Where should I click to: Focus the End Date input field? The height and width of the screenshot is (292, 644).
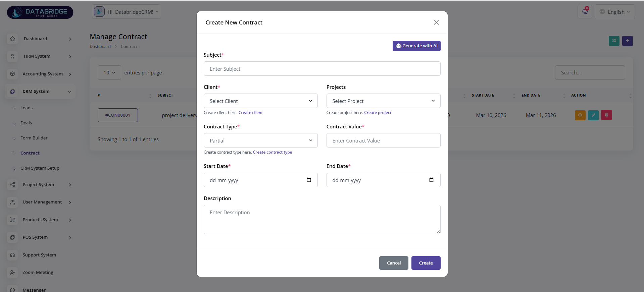[x=383, y=180]
